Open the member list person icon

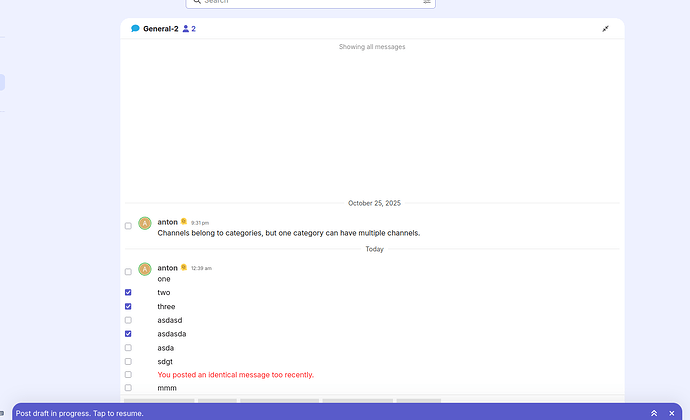(186, 29)
